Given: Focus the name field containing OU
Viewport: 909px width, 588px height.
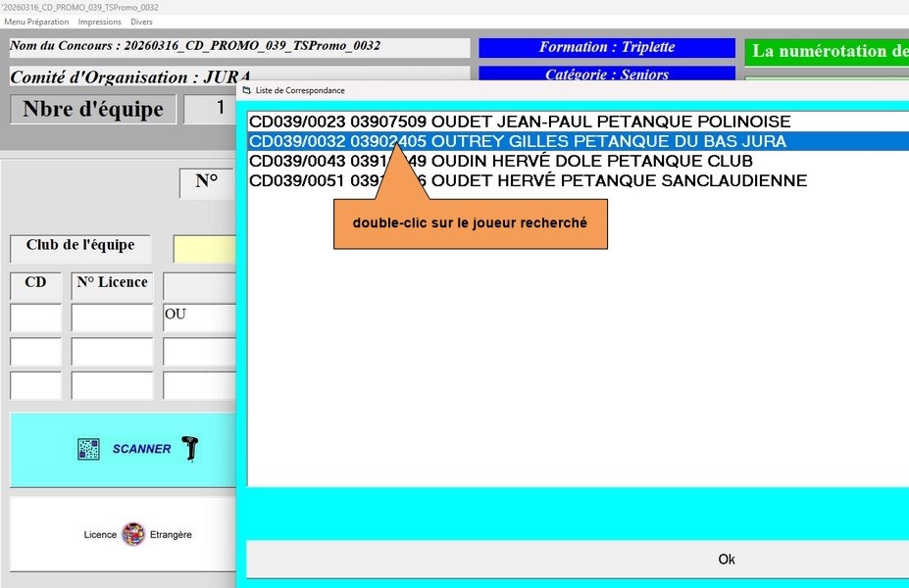Looking at the screenshot, I should (200, 318).
